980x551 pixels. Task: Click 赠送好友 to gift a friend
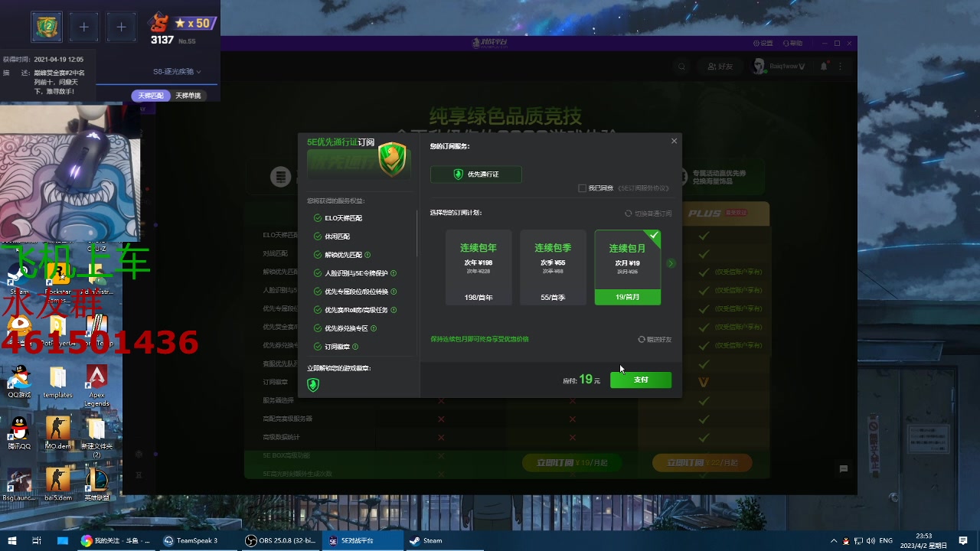pos(655,339)
